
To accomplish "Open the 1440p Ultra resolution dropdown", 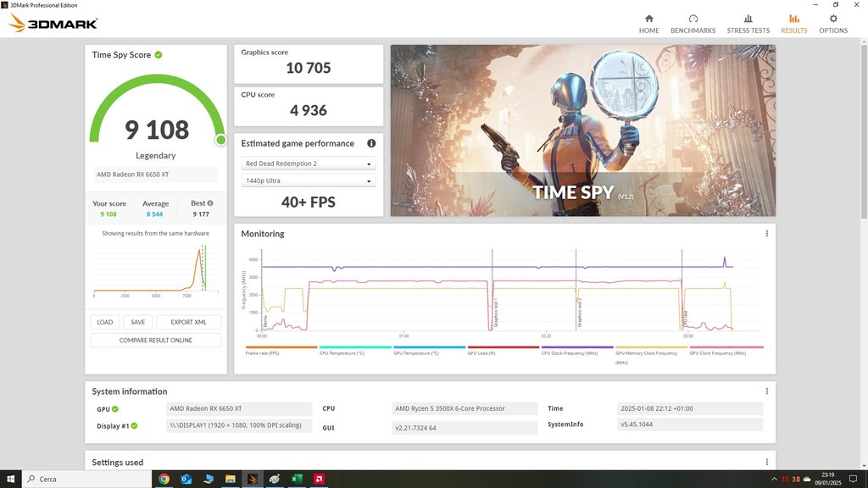I will 309,181.
